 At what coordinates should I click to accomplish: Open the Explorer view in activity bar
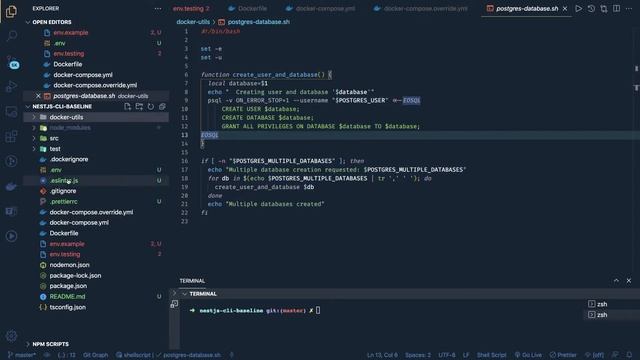click(x=11, y=11)
